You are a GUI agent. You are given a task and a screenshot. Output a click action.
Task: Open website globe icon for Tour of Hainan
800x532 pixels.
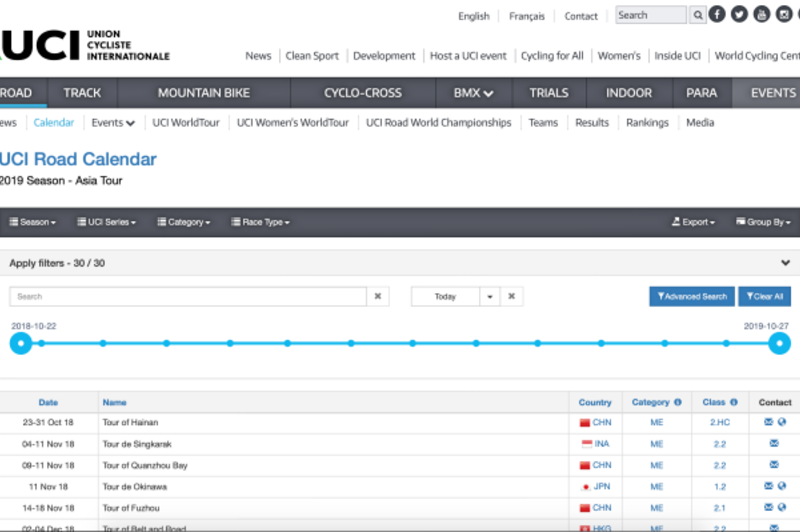782,422
